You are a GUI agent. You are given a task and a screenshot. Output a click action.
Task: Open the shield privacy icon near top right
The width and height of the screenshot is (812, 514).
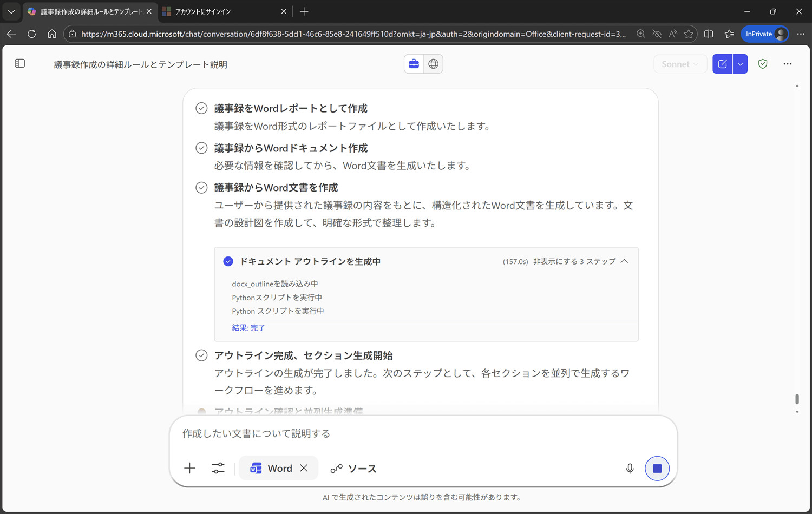coord(762,63)
